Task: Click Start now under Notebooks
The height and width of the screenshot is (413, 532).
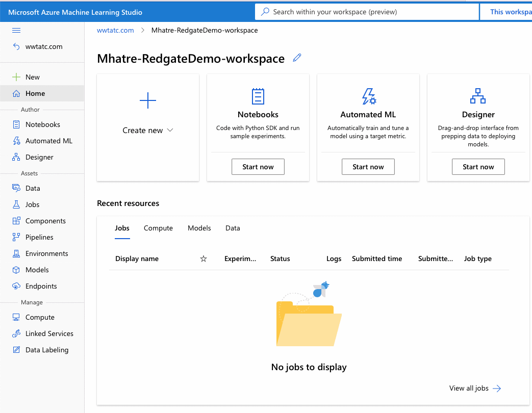Action: tap(258, 167)
